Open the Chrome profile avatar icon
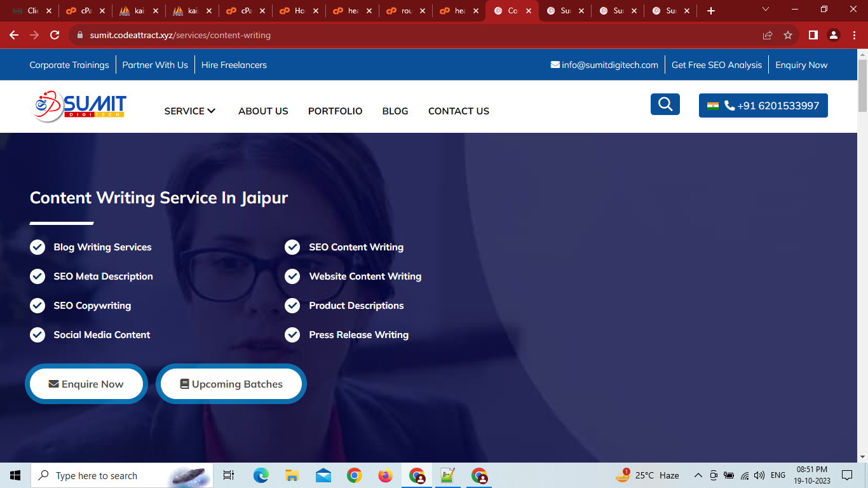This screenshot has height=488, width=868. point(834,35)
